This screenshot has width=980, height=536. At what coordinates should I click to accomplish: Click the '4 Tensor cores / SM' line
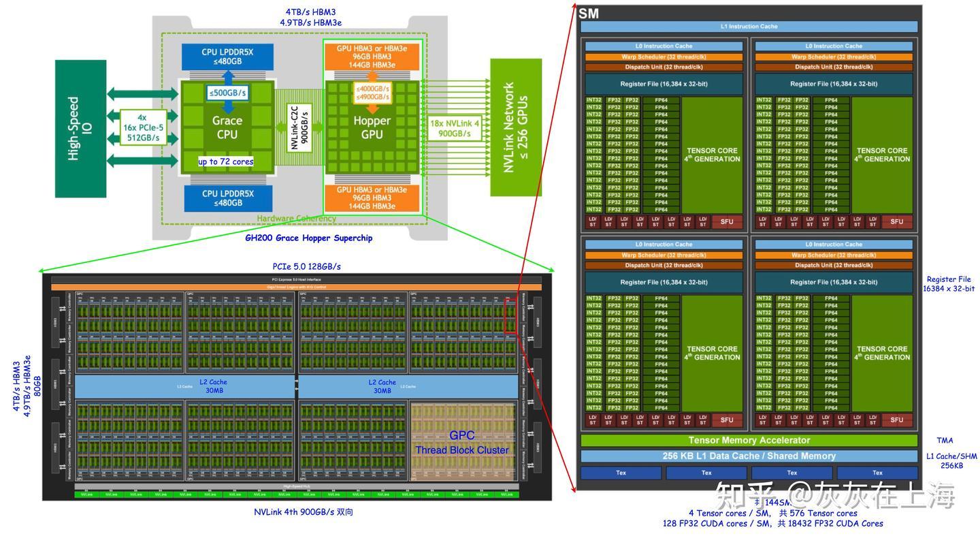tap(773, 513)
